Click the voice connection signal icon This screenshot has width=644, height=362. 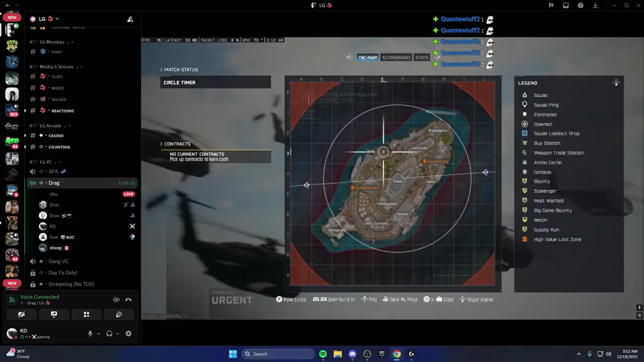(12, 300)
